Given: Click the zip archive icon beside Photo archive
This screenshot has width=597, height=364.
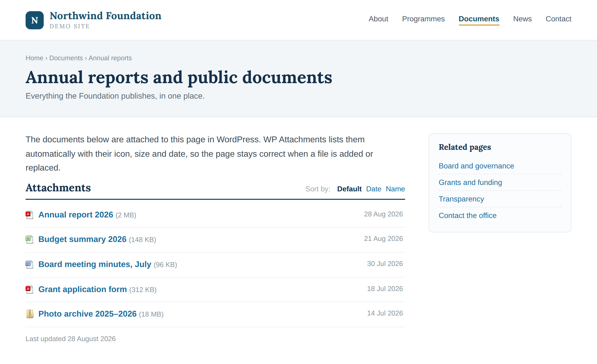Looking at the screenshot, I should point(30,314).
